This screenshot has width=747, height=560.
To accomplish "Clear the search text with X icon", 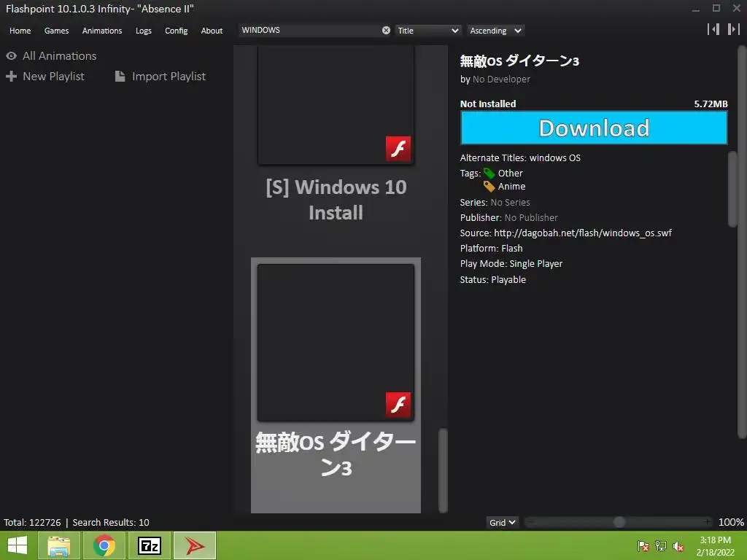I will coord(386,30).
